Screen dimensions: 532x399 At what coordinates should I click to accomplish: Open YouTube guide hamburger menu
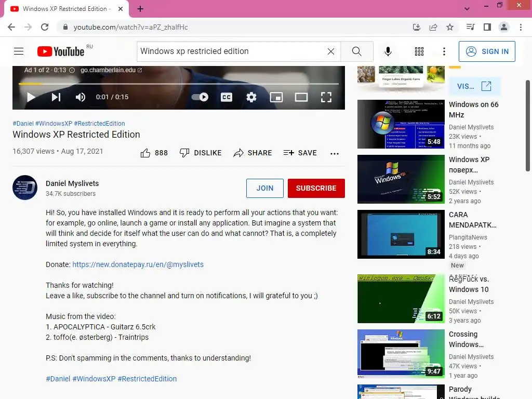(x=19, y=51)
